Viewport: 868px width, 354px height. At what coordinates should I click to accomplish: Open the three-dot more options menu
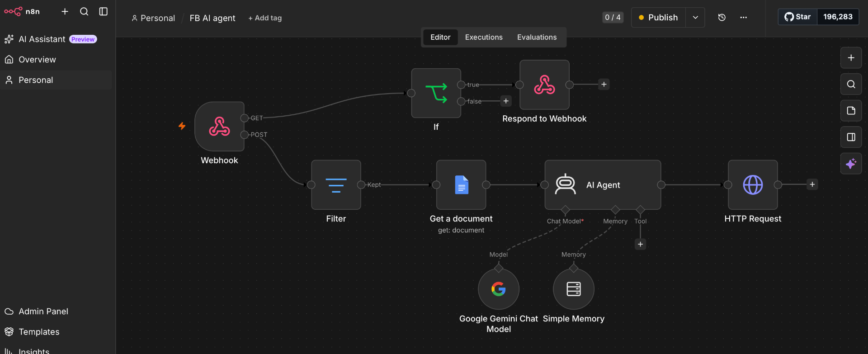(744, 18)
